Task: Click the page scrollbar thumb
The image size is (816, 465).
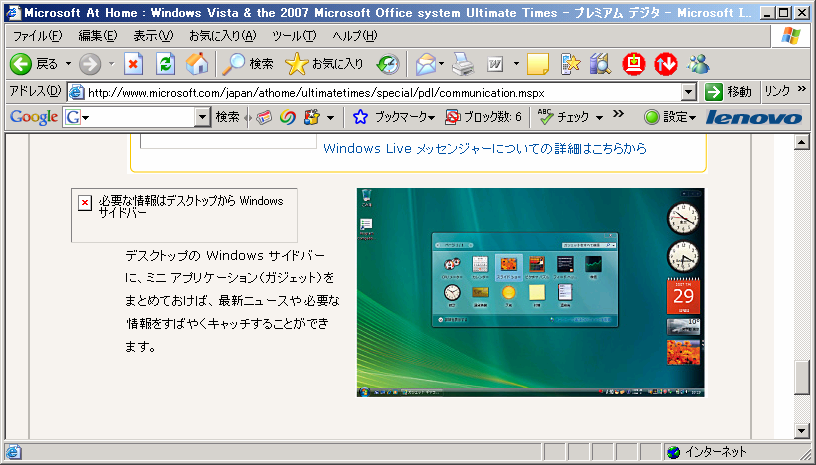Action: coord(801,378)
